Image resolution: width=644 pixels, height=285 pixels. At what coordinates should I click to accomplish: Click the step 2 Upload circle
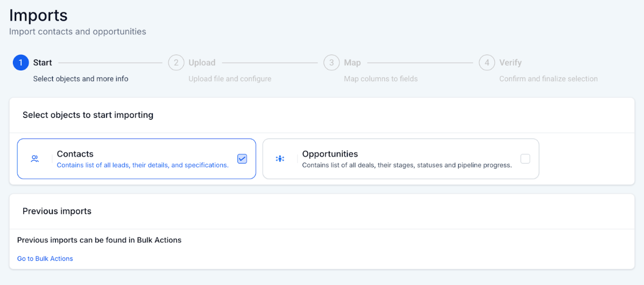[176, 63]
